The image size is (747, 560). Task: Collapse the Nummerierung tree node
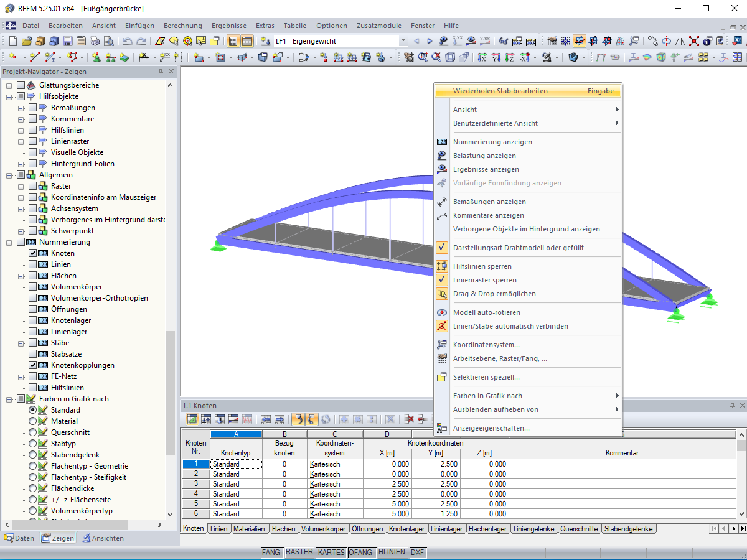coord(9,242)
